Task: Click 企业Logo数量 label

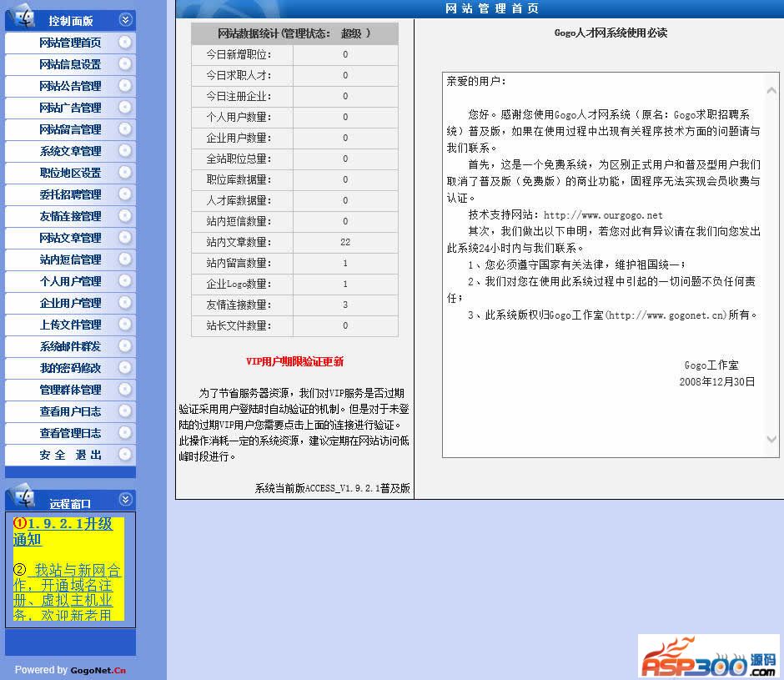Action: 239,284
